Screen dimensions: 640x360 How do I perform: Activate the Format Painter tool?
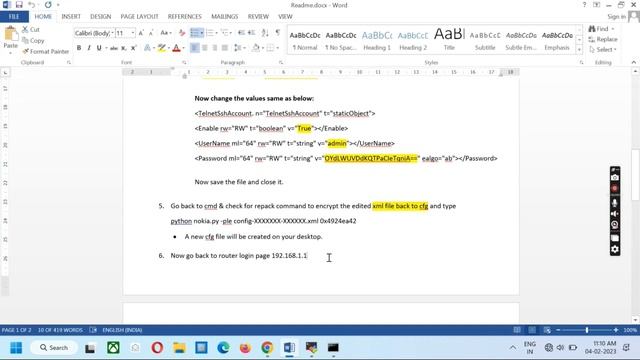(46, 51)
